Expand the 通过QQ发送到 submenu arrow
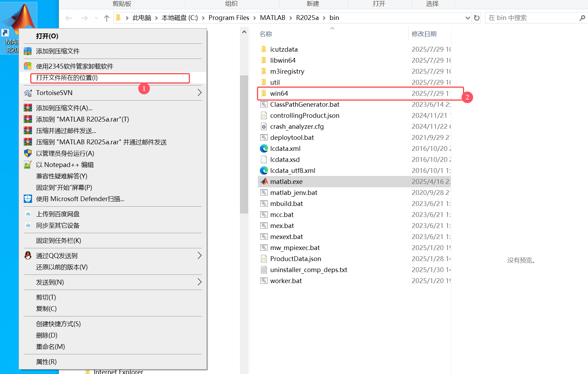Image resolution: width=588 pixels, height=374 pixels. [x=199, y=256]
